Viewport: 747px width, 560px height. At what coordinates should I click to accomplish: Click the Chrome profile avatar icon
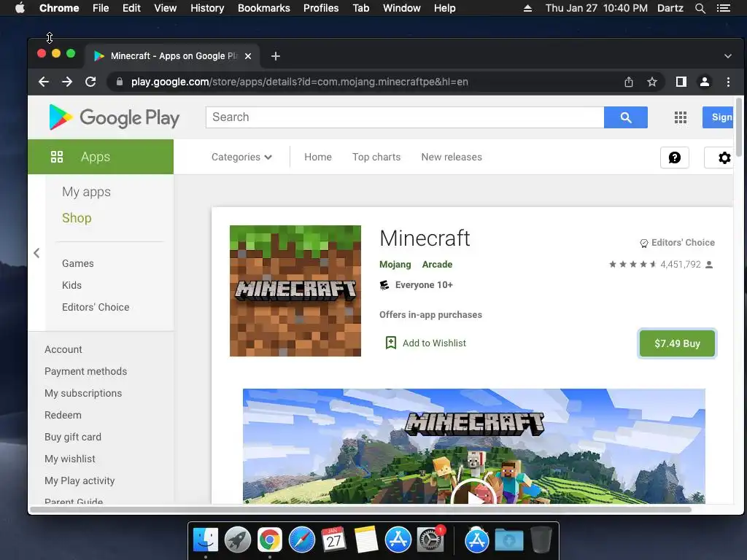point(705,82)
